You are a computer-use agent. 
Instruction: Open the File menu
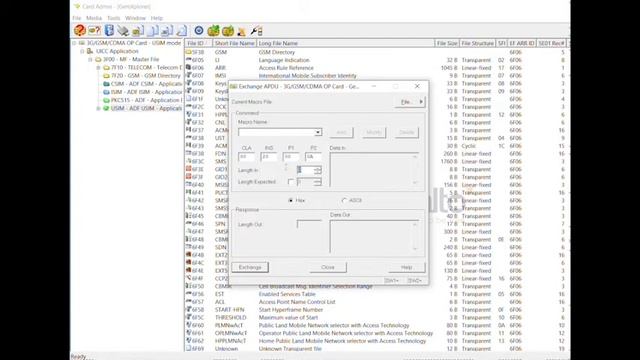point(77,18)
